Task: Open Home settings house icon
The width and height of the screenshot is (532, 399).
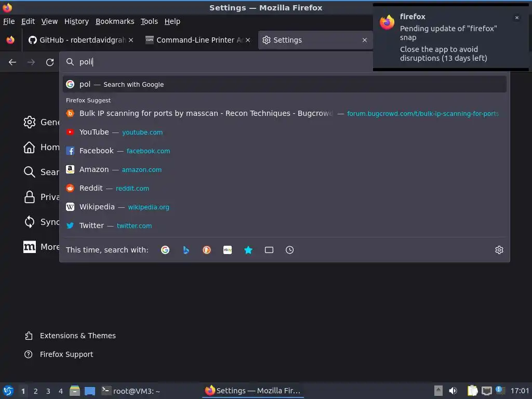Action: 29,147
